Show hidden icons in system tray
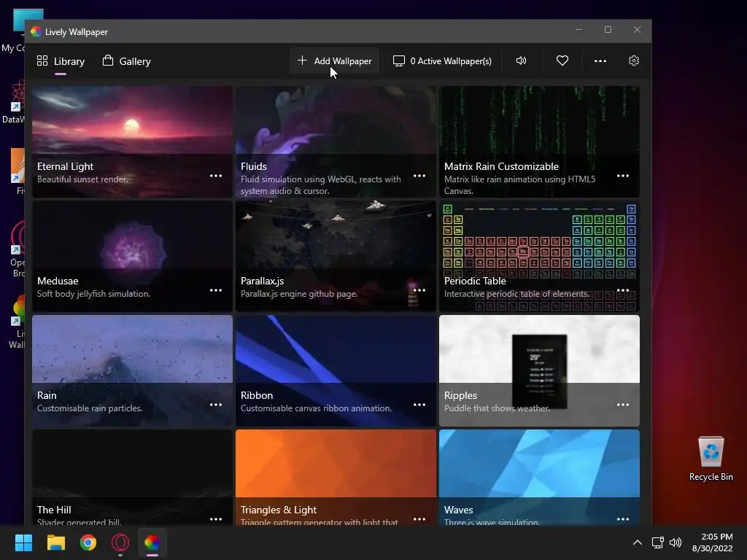 (x=638, y=542)
